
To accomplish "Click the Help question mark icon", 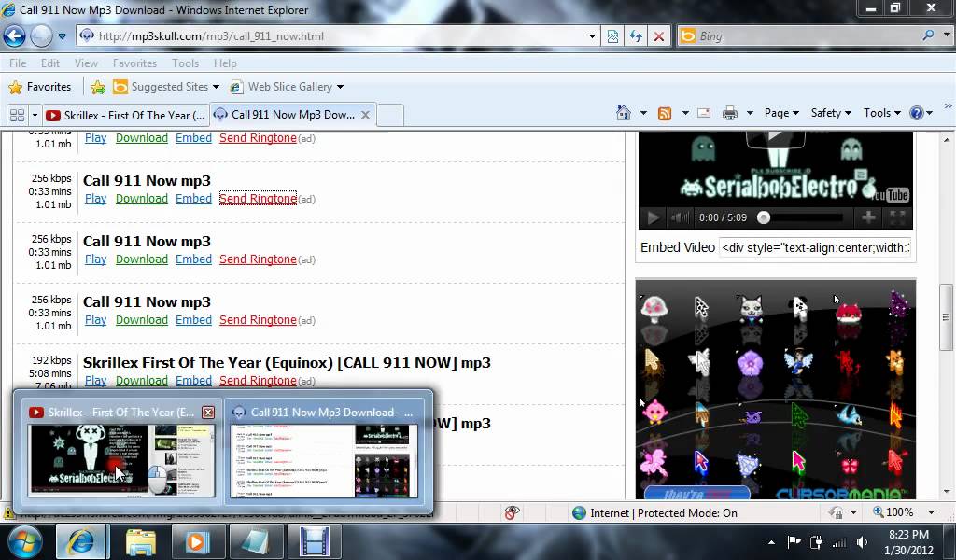I will pyautogui.click(x=916, y=113).
